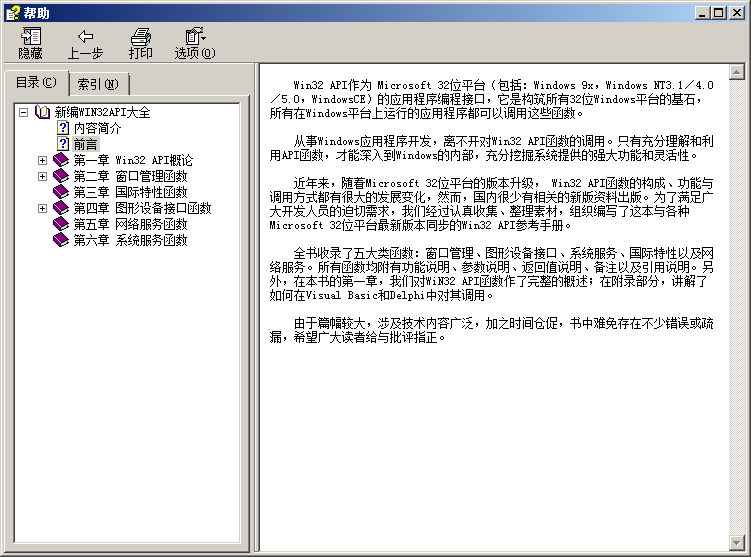Open 第一章 Win32 API概论
751x557 pixels.
click(133, 160)
